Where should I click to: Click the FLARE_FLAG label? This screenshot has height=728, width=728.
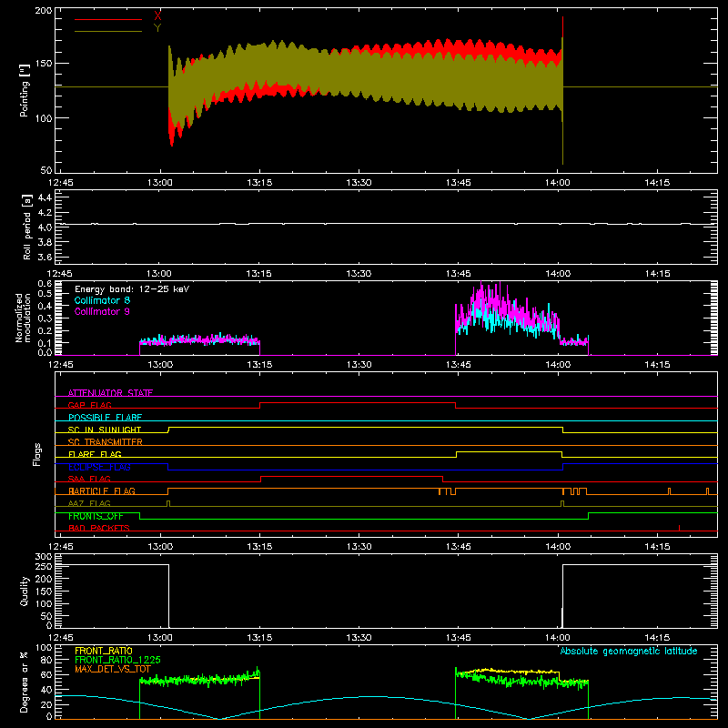pos(95,454)
